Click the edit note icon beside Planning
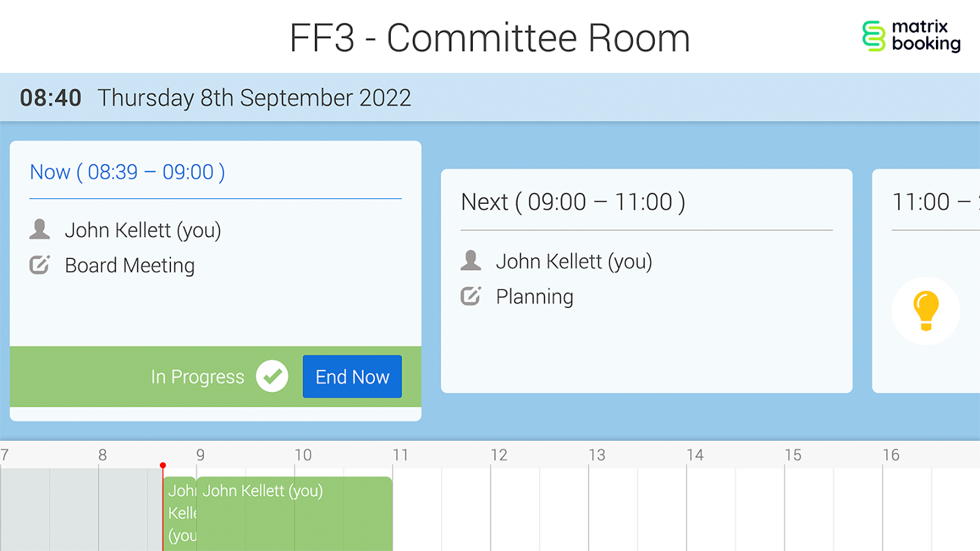This screenshot has width=980, height=551. (471, 296)
